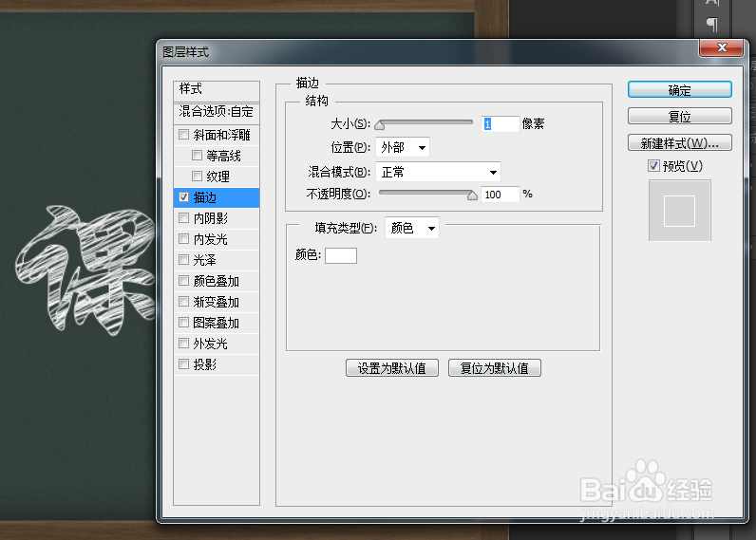Enable 光泽 checkbox
This screenshot has height=540, width=756.
pyautogui.click(x=183, y=260)
